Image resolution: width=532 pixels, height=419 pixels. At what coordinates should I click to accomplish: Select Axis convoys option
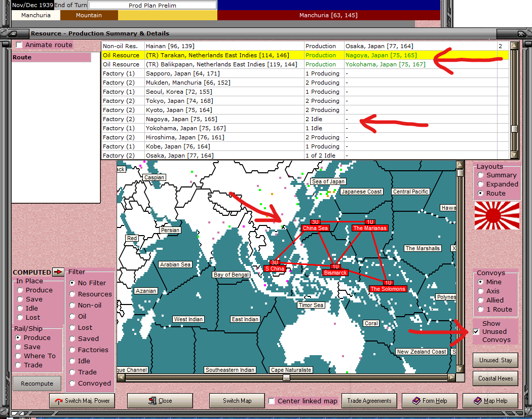pyautogui.click(x=480, y=291)
